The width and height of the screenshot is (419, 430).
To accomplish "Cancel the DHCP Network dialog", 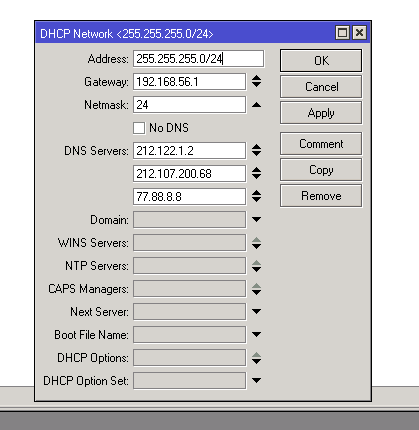I will 321,87.
